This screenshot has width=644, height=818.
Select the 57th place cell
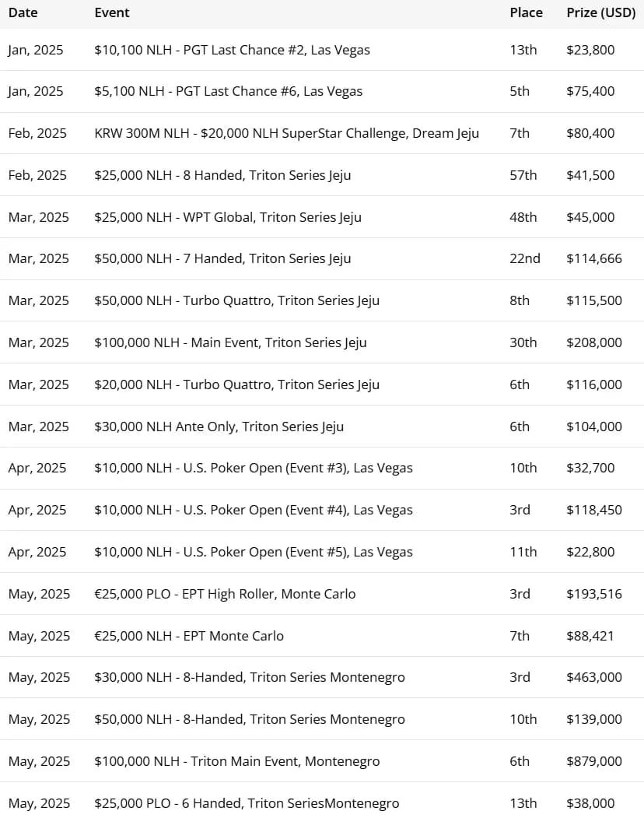click(523, 175)
